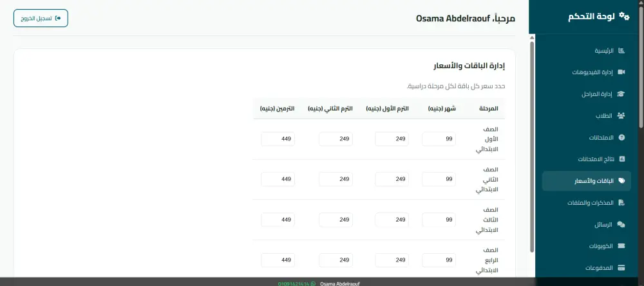Click the الرئيسية chart icon

621,51
